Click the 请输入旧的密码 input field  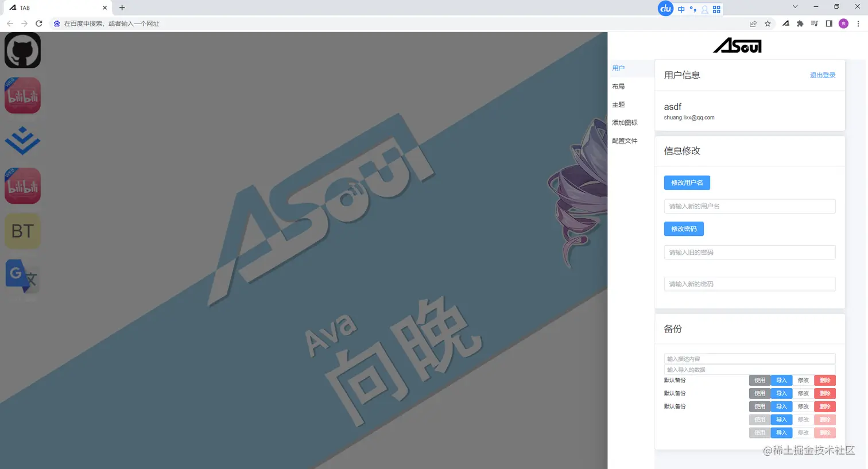(749, 252)
